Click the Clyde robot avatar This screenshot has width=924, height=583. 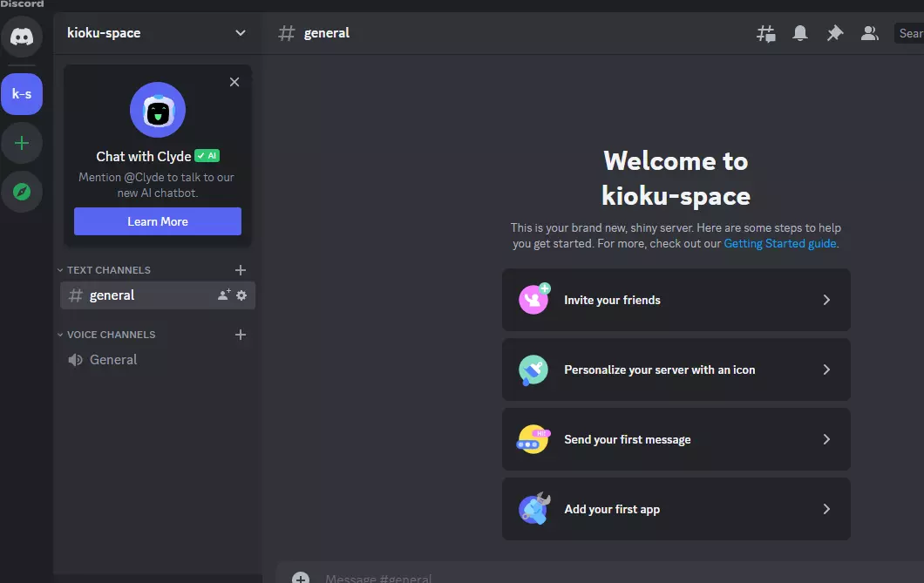(158, 110)
